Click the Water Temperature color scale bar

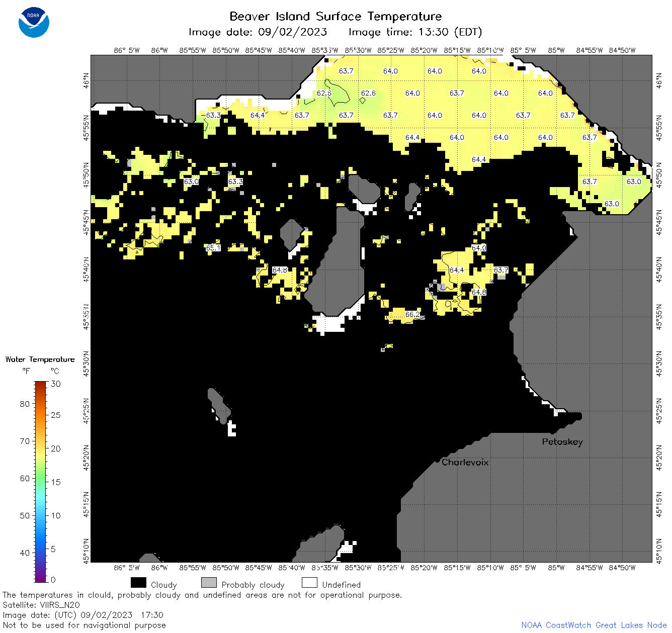(41, 482)
